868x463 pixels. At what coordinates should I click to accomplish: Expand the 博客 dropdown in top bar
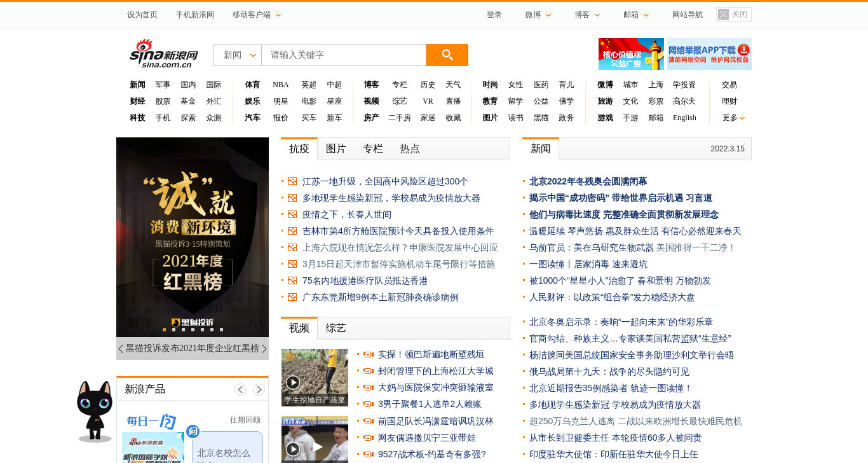point(587,15)
